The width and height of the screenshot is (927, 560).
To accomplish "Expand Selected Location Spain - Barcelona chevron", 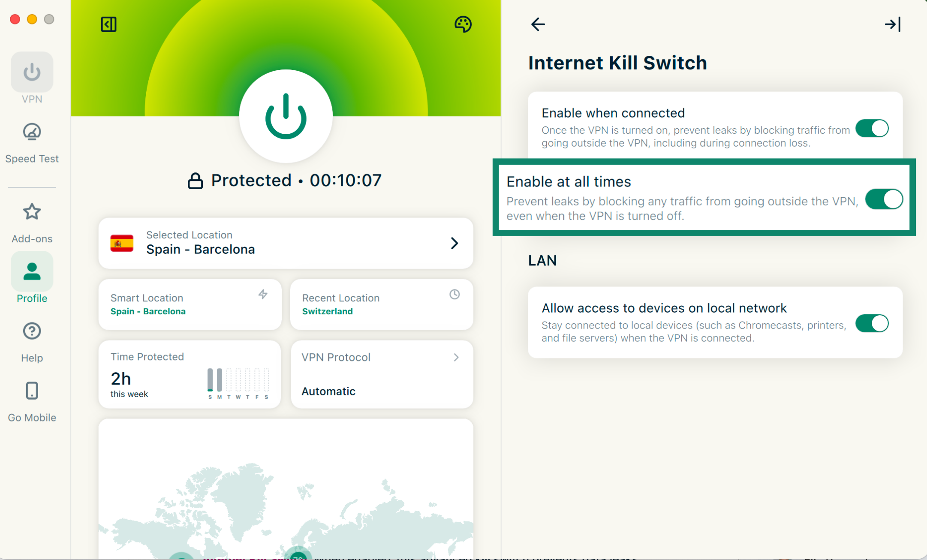I will tap(454, 243).
